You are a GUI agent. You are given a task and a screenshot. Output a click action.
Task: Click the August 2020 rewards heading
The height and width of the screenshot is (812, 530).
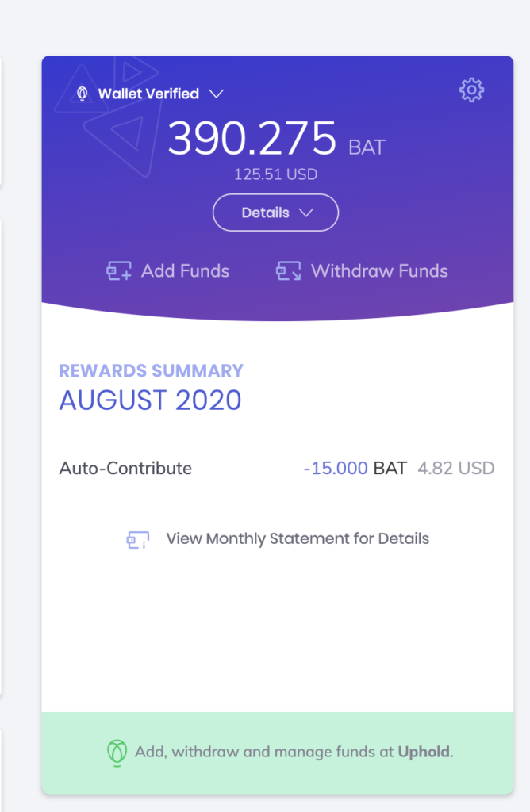(150, 400)
